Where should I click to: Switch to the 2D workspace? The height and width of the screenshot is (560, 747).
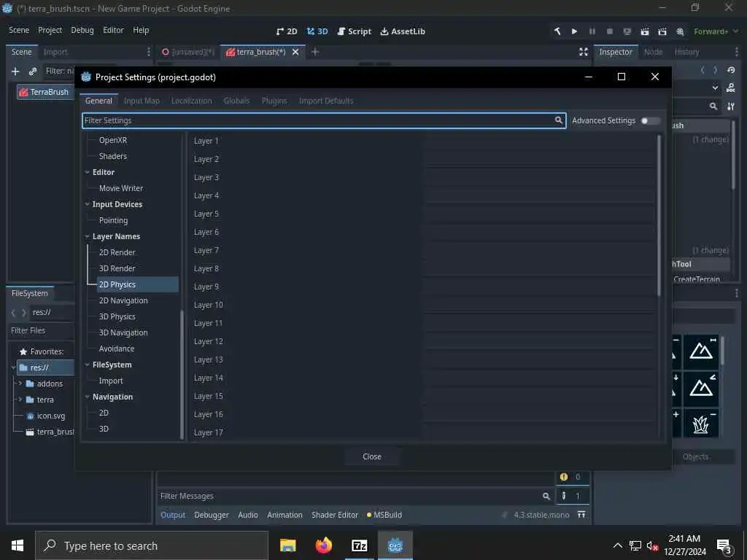pos(287,31)
